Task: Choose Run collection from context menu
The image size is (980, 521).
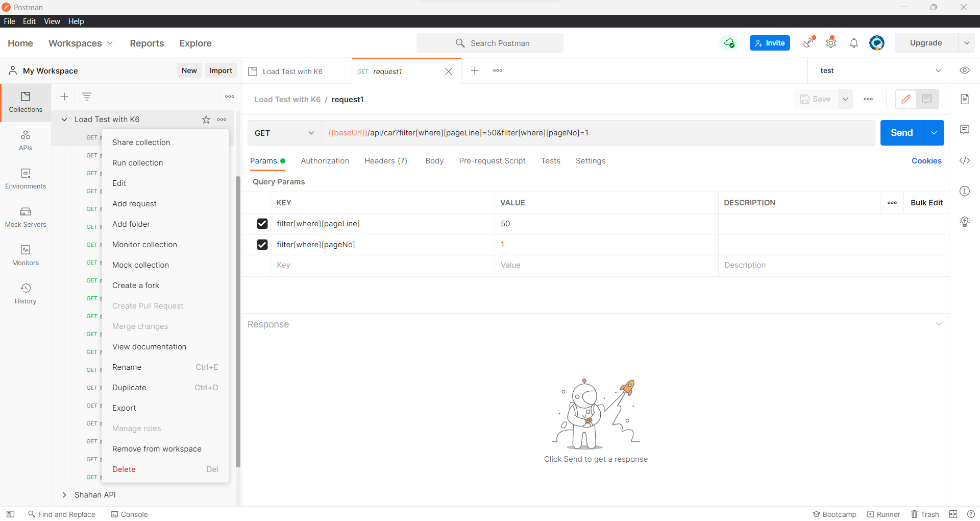Action: [x=138, y=163]
